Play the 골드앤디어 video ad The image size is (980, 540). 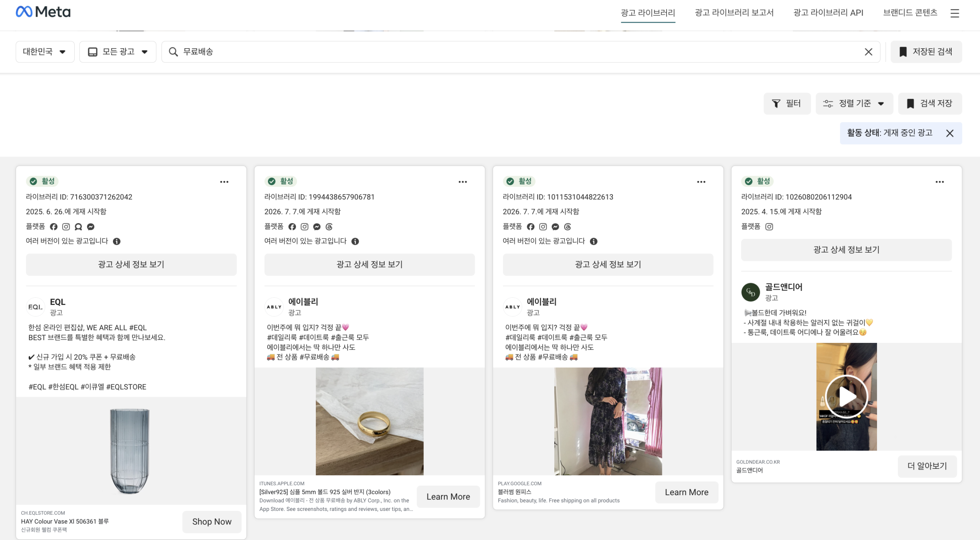point(846,396)
